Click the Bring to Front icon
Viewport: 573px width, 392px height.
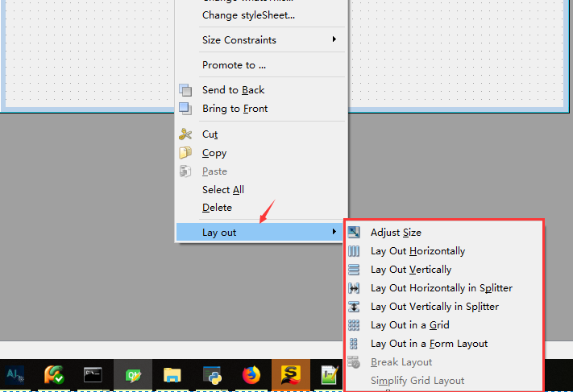pos(185,109)
